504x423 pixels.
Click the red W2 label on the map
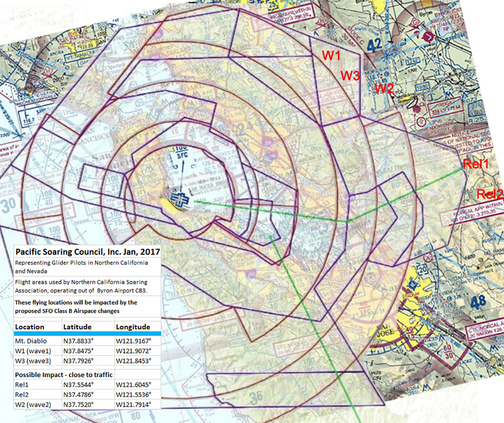click(x=384, y=88)
